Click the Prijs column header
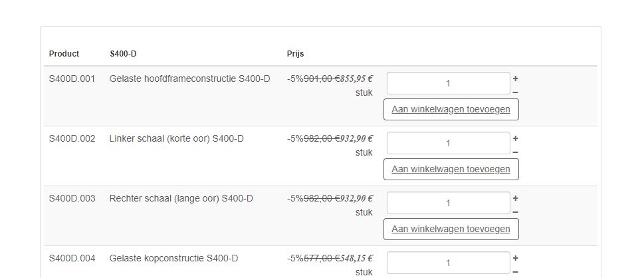This screenshot has width=644, height=278. [x=295, y=54]
